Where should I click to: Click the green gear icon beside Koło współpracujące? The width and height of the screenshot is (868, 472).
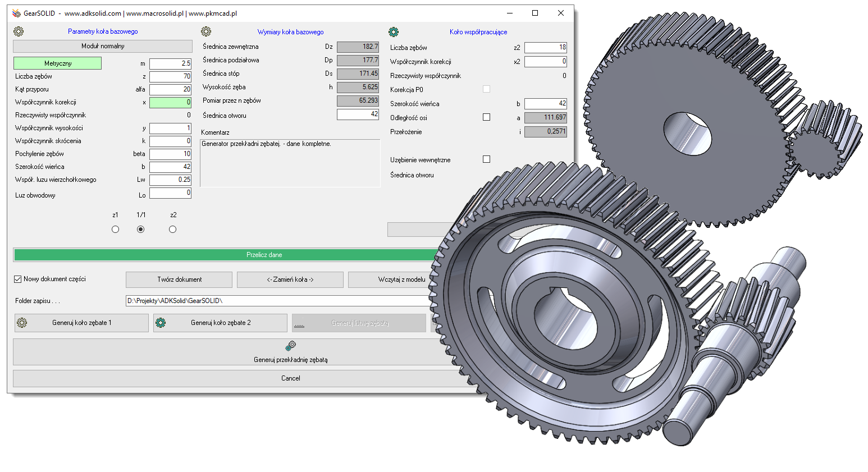coord(394,32)
